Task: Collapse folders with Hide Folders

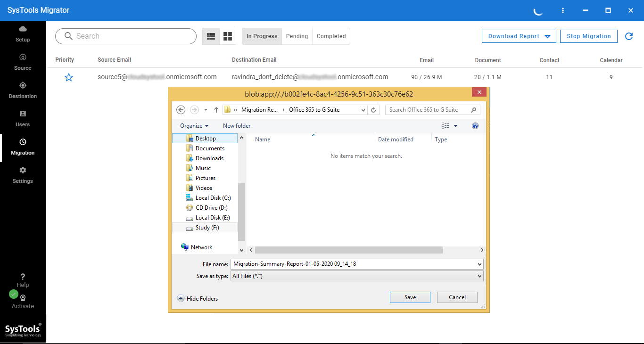Action: tap(198, 298)
